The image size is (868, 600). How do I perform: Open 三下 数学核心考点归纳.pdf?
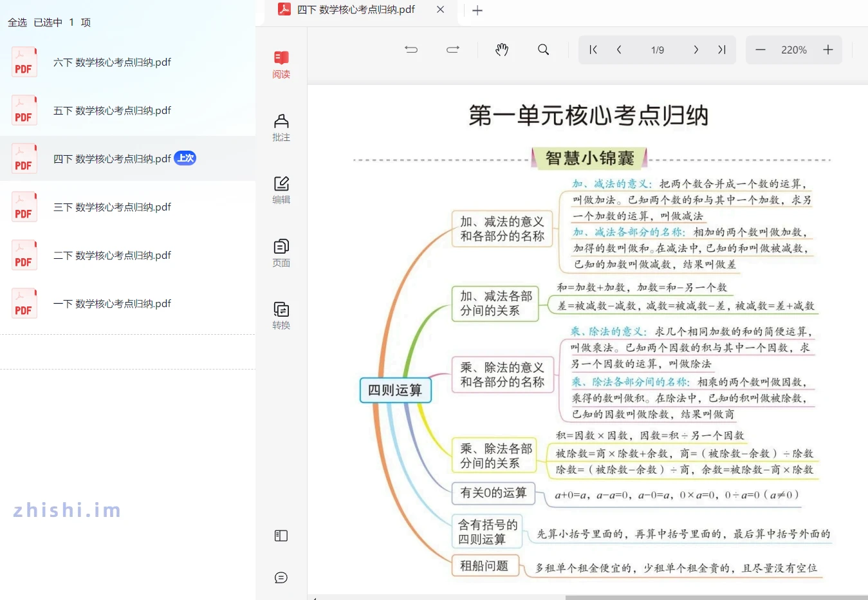[x=112, y=207]
